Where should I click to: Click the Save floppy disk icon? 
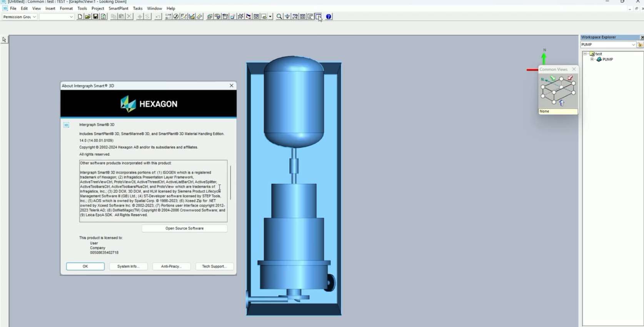click(95, 17)
